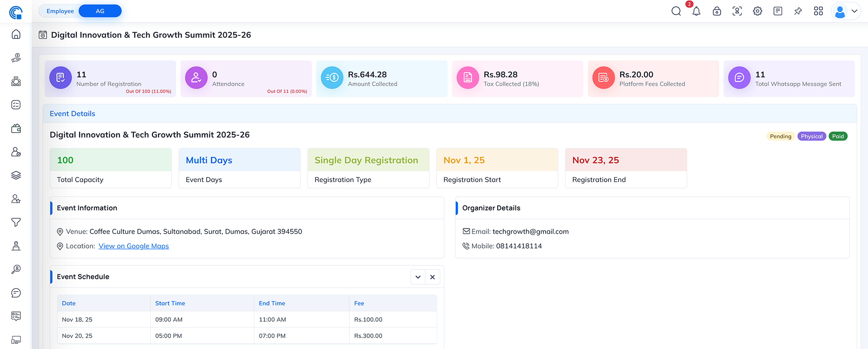Viewport: 868px width, 349px height.
Task: Click the calendar icon beside the page title
Action: (43, 35)
